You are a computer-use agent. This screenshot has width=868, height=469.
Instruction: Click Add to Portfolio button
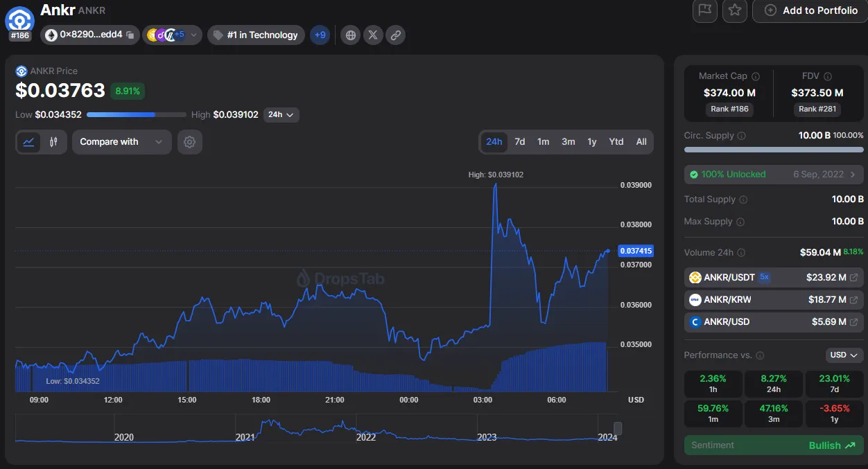(810, 10)
